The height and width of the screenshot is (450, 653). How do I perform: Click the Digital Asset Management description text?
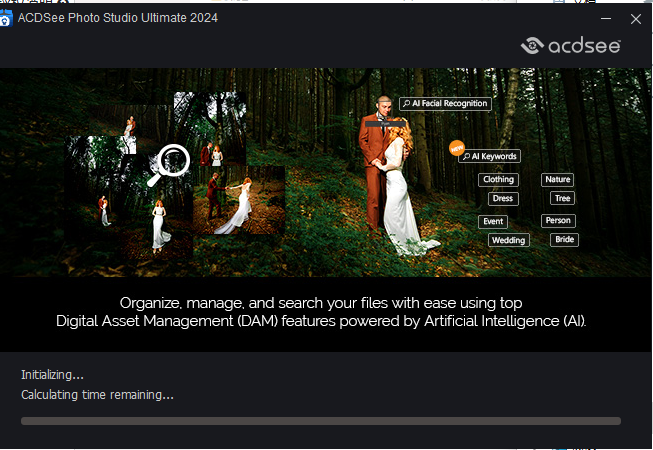(x=321, y=312)
